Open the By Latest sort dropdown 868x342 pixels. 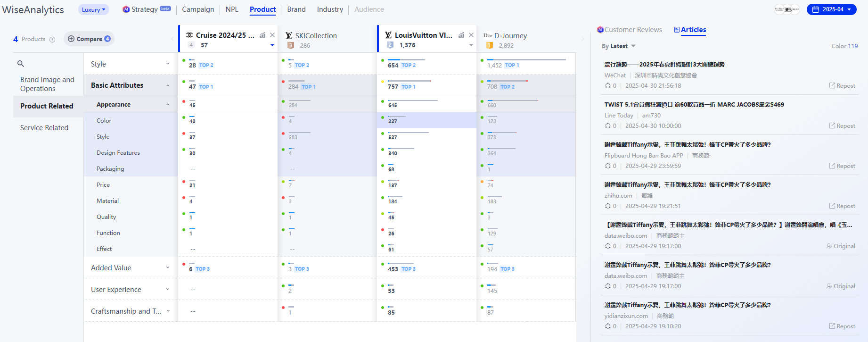[618, 46]
